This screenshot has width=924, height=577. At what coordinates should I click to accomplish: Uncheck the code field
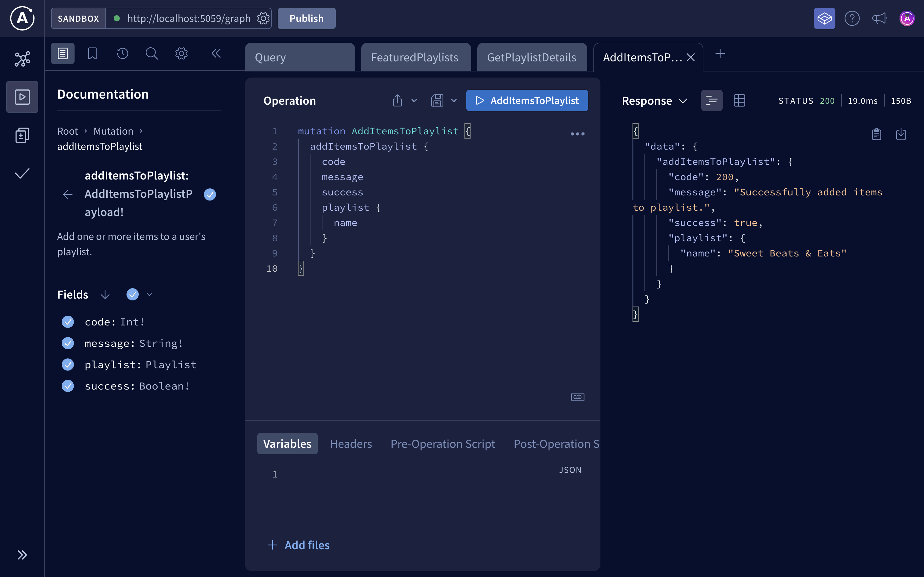coord(68,322)
